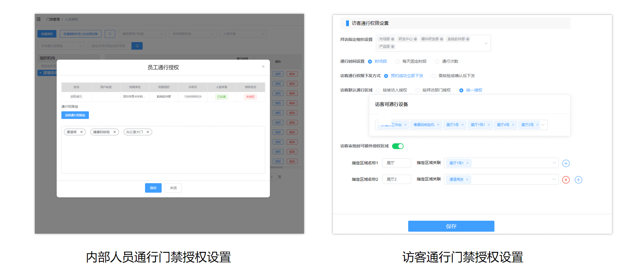
Task: Choose 需核验或确认后下发 radio option
Action: click(x=434, y=76)
